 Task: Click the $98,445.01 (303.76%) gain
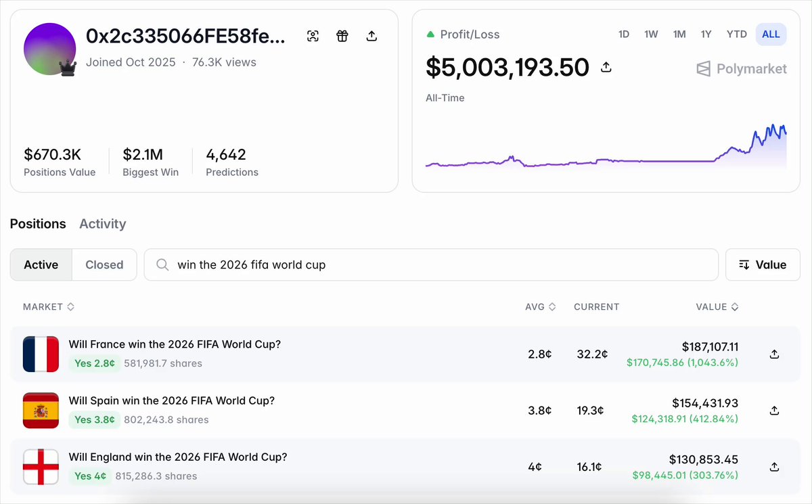click(x=685, y=476)
